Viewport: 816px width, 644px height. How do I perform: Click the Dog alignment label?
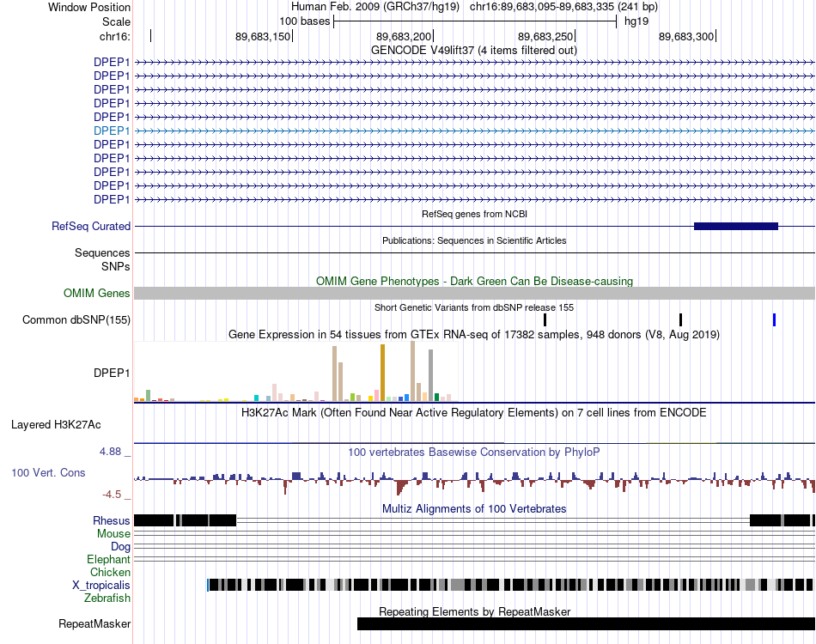120,547
